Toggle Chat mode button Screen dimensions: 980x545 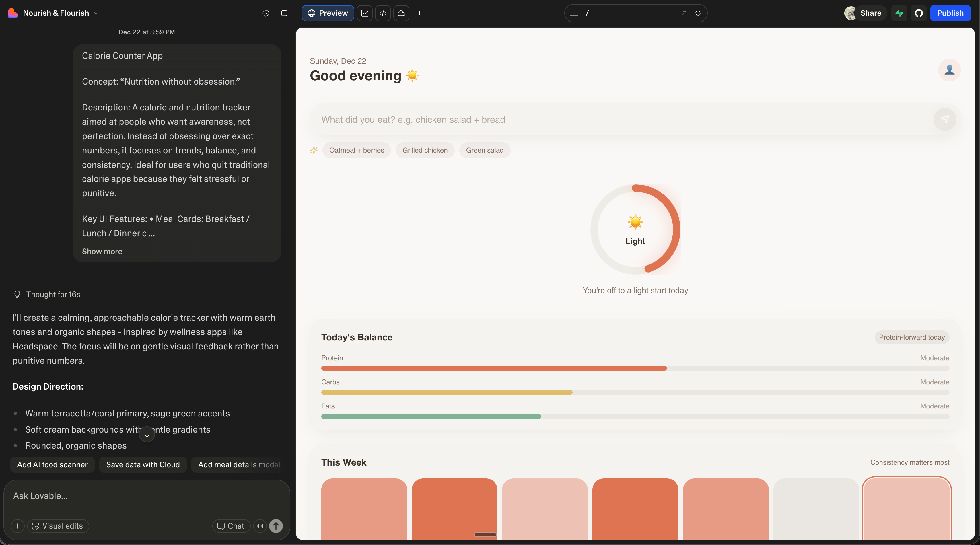pyautogui.click(x=231, y=526)
